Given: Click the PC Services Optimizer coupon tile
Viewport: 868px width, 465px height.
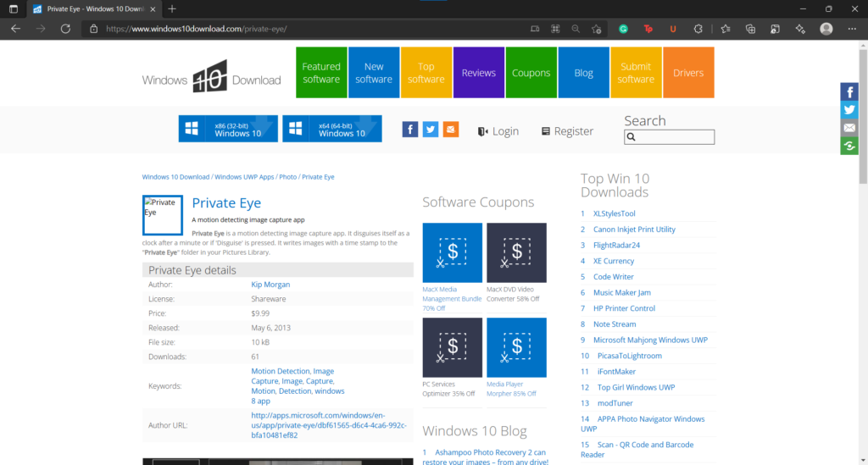Looking at the screenshot, I should 453,347.
